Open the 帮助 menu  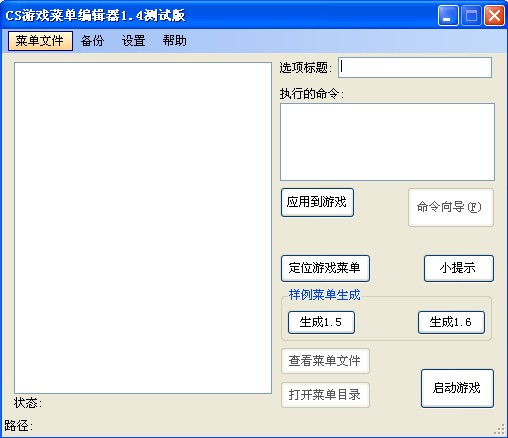174,41
